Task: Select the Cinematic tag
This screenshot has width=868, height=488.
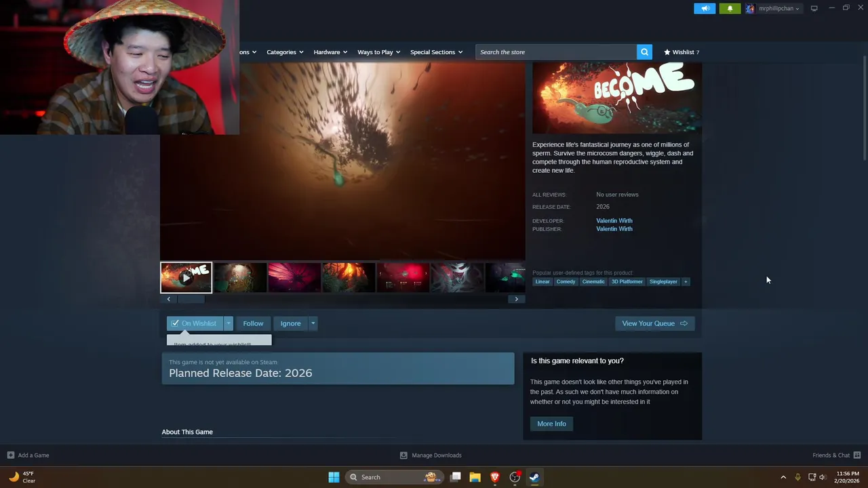Action: [593, 281]
